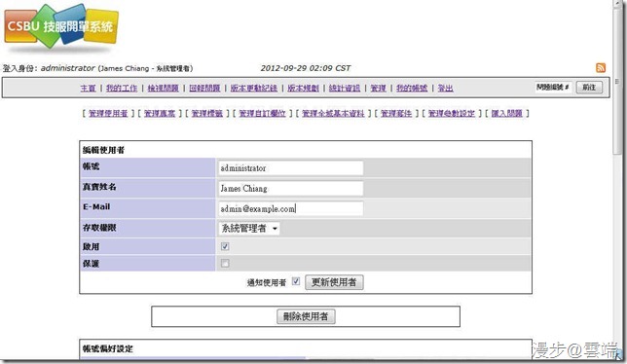
Task: Focus the 問題編號 # jump field
Action: tap(553, 87)
